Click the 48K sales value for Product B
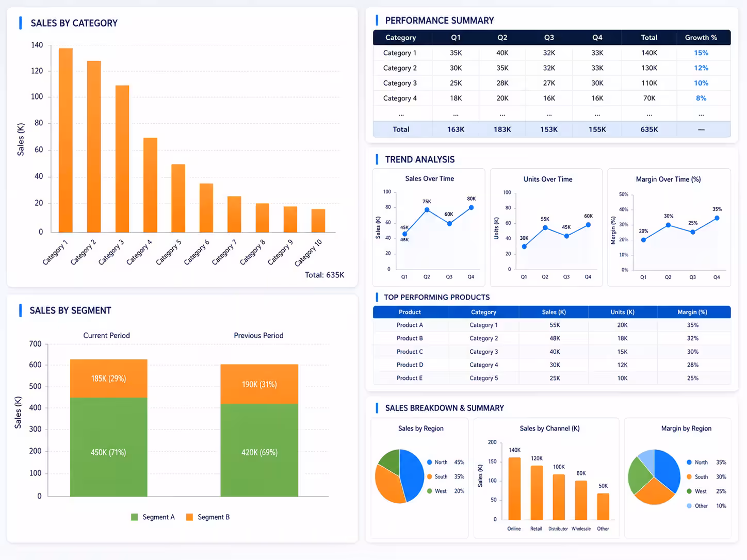The width and height of the screenshot is (747, 560). [555, 338]
